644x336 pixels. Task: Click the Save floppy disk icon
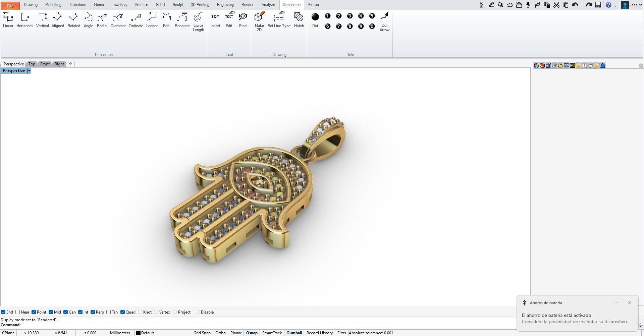click(598, 5)
